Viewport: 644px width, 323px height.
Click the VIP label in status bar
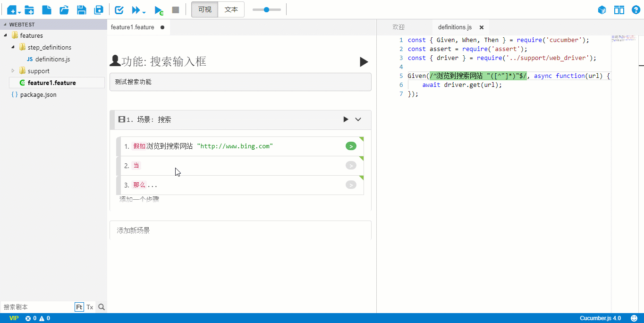coord(14,318)
